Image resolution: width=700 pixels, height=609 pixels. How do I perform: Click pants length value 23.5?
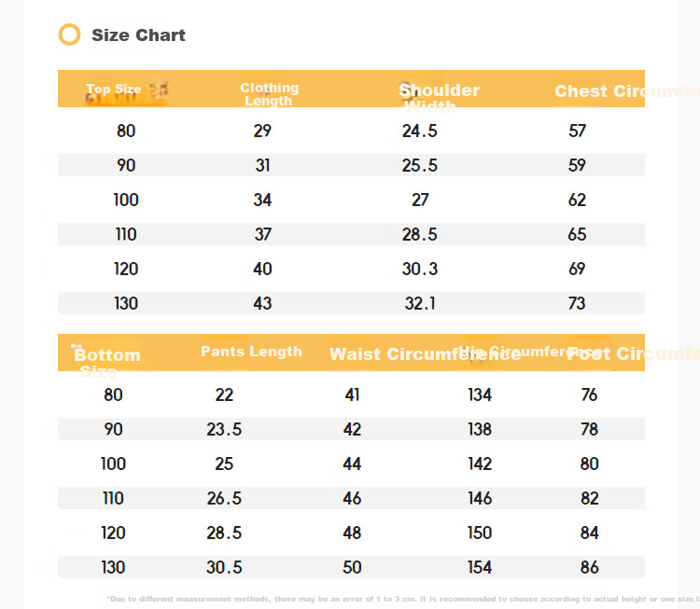224,429
